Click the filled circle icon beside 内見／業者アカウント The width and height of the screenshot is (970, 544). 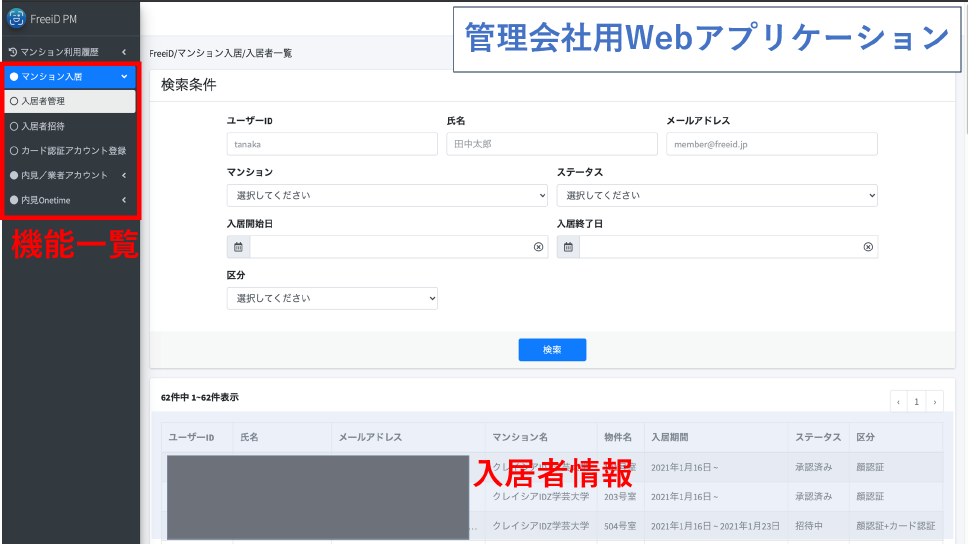14,176
